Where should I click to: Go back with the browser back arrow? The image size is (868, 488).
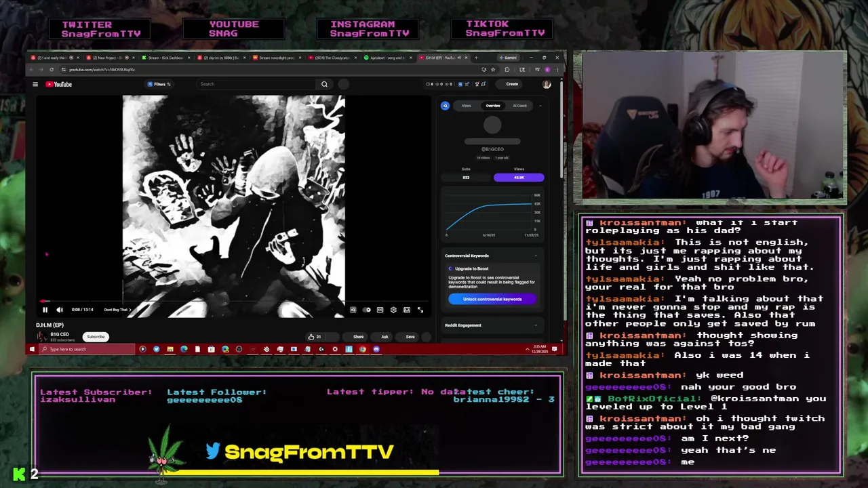(32, 69)
